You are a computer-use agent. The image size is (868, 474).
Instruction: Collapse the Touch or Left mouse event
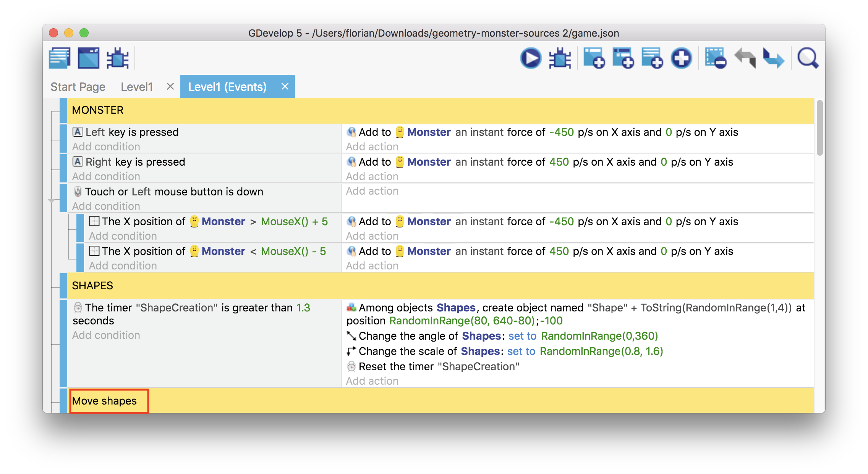click(52, 201)
